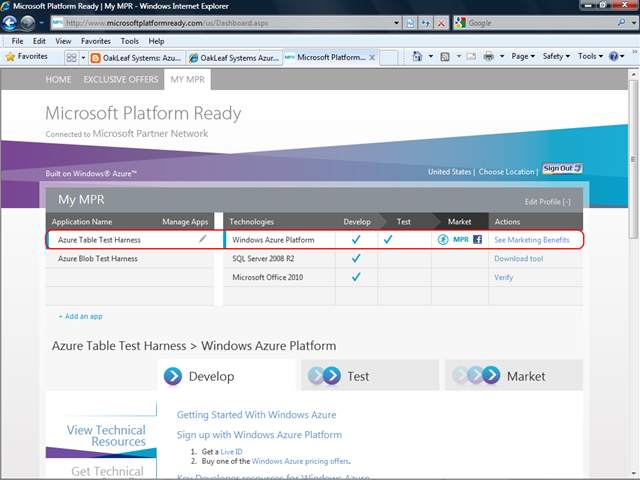The image size is (640, 480).
Task: Click Getting Started With Windows Azure link
Action: coord(256,415)
